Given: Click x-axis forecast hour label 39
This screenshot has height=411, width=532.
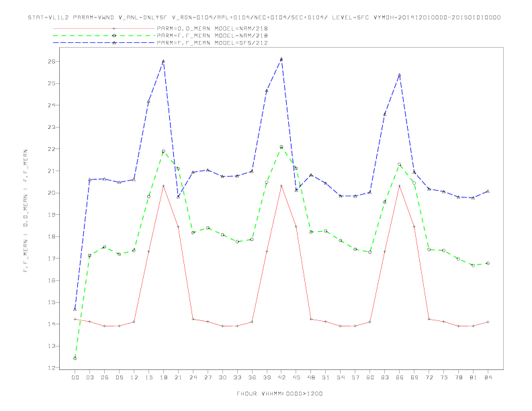Looking at the screenshot, I should (267, 377).
